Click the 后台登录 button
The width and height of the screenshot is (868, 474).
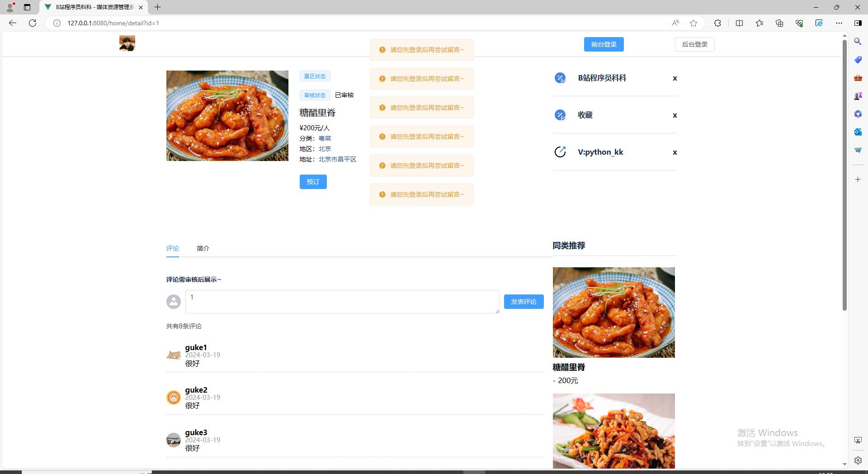(x=695, y=44)
